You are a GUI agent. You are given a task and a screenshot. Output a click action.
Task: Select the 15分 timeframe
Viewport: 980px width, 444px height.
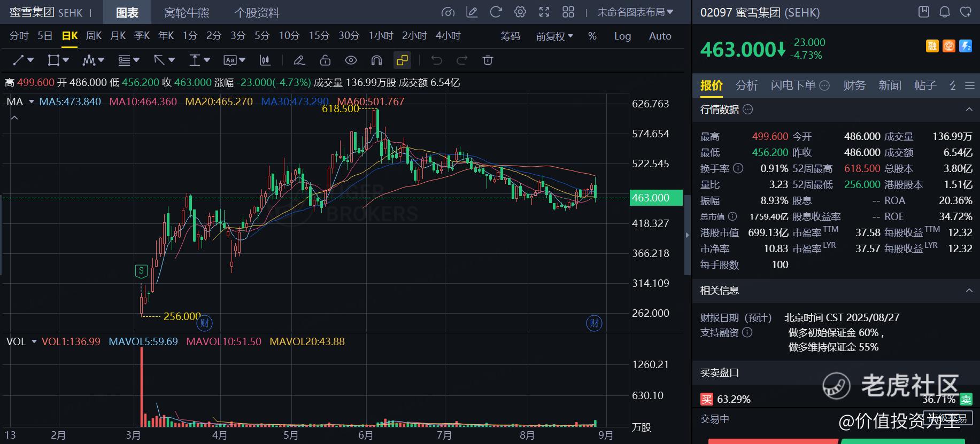319,36
